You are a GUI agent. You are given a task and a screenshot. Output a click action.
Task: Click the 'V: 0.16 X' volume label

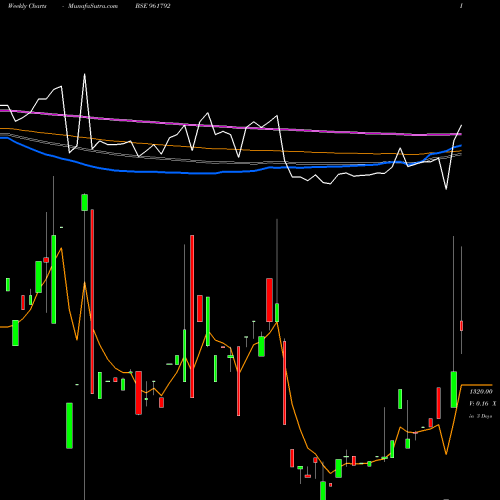coord(483,404)
